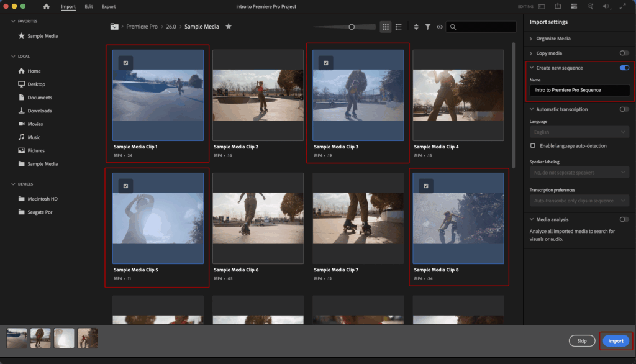636x364 pixels.
Task: Edit the sequence Name field
Action: click(x=579, y=90)
